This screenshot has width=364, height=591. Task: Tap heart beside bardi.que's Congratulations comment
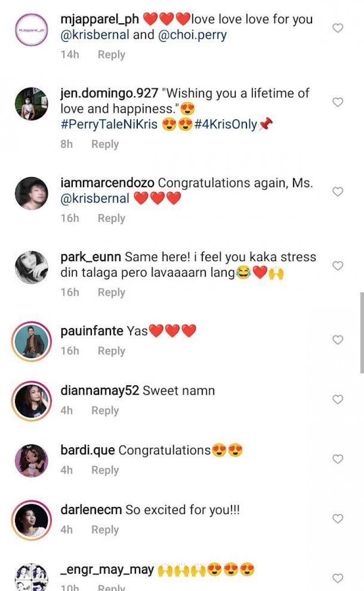pos(338,459)
